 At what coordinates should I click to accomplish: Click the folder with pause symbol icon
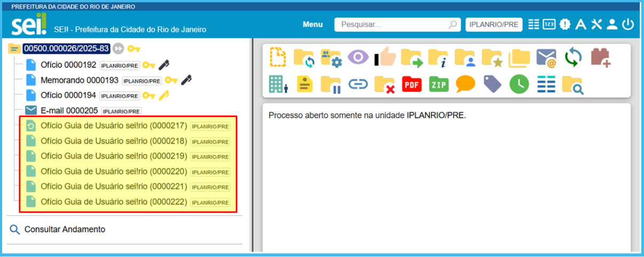(x=331, y=84)
